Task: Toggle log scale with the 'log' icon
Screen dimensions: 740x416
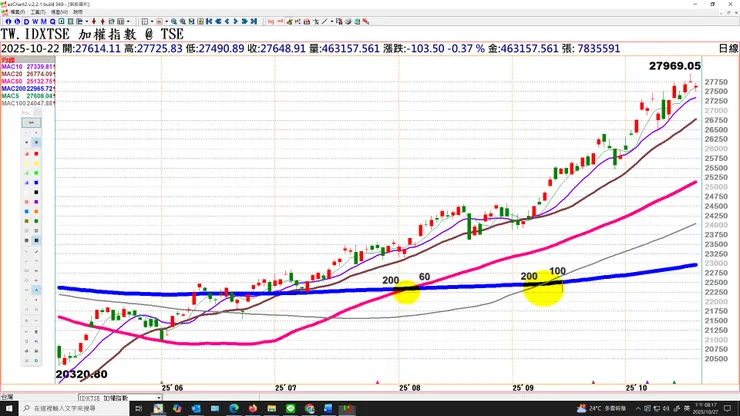Action: tap(270, 21)
